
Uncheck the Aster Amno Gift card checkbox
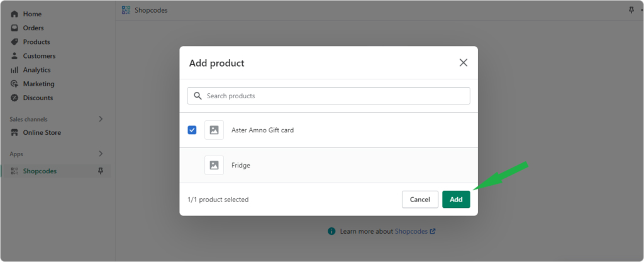[x=192, y=130]
